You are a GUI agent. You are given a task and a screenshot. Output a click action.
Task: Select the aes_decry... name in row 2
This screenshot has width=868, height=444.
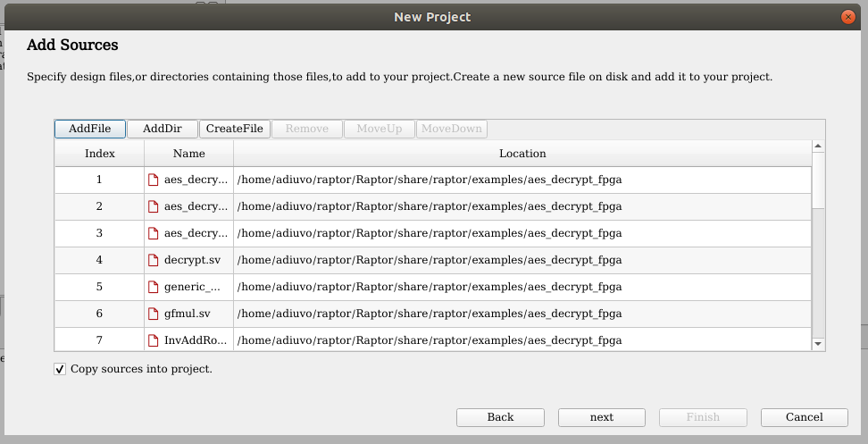click(196, 206)
